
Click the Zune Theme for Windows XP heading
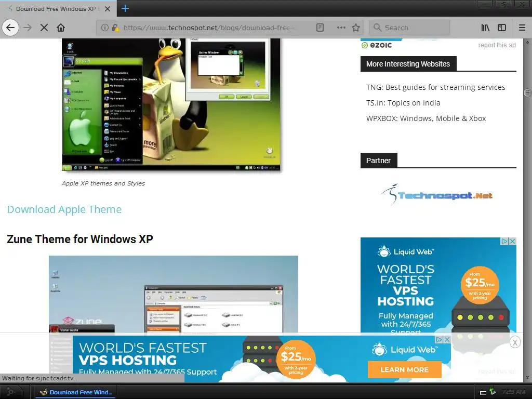point(80,239)
